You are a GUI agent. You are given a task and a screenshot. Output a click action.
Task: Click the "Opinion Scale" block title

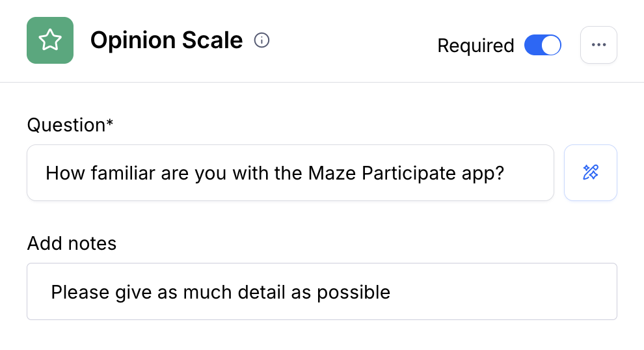coord(166,40)
